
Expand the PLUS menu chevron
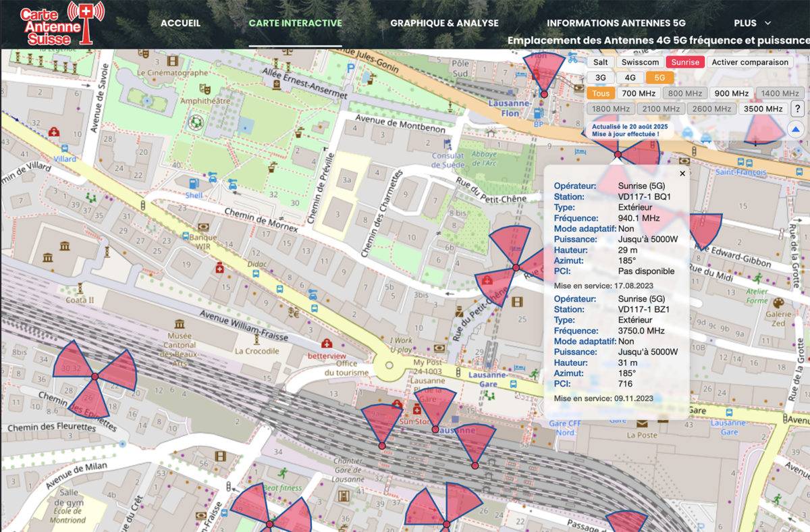pos(767,23)
